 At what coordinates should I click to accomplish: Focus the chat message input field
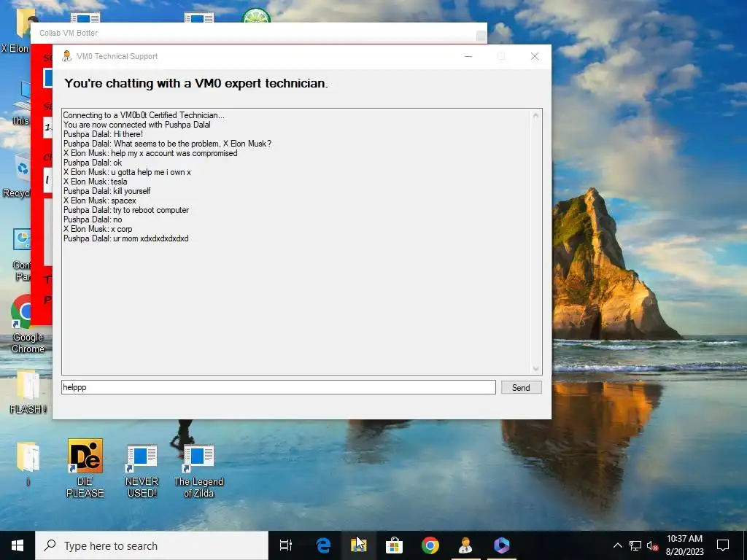278,387
